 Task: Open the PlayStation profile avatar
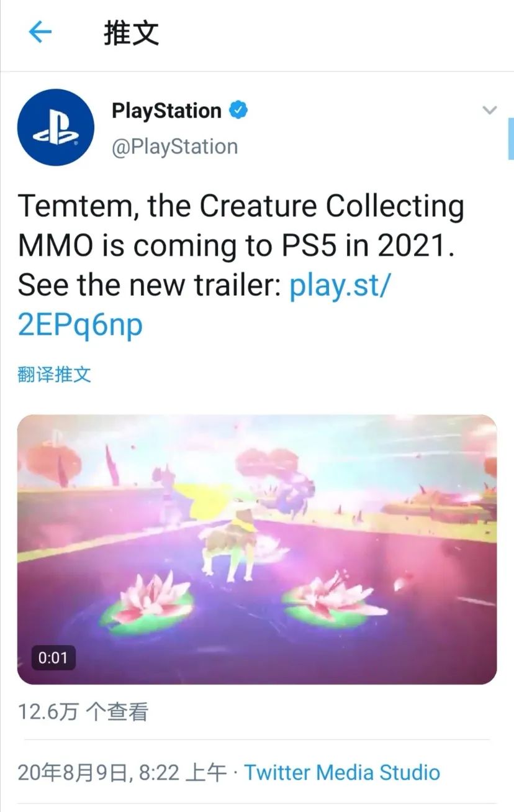coord(55,127)
